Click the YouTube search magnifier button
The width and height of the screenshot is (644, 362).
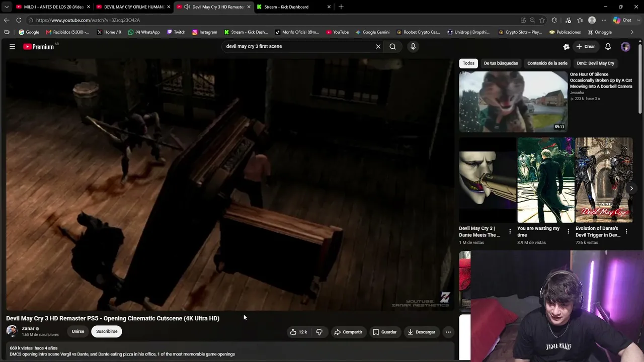pyautogui.click(x=392, y=47)
